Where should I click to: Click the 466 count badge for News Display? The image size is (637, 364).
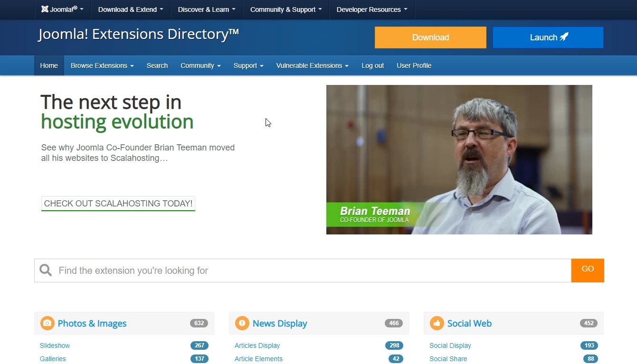pyautogui.click(x=394, y=323)
